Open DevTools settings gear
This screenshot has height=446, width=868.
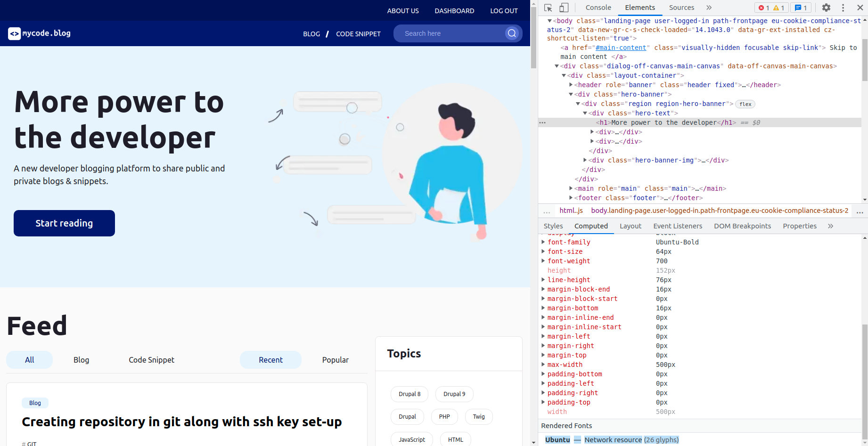(826, 8)
